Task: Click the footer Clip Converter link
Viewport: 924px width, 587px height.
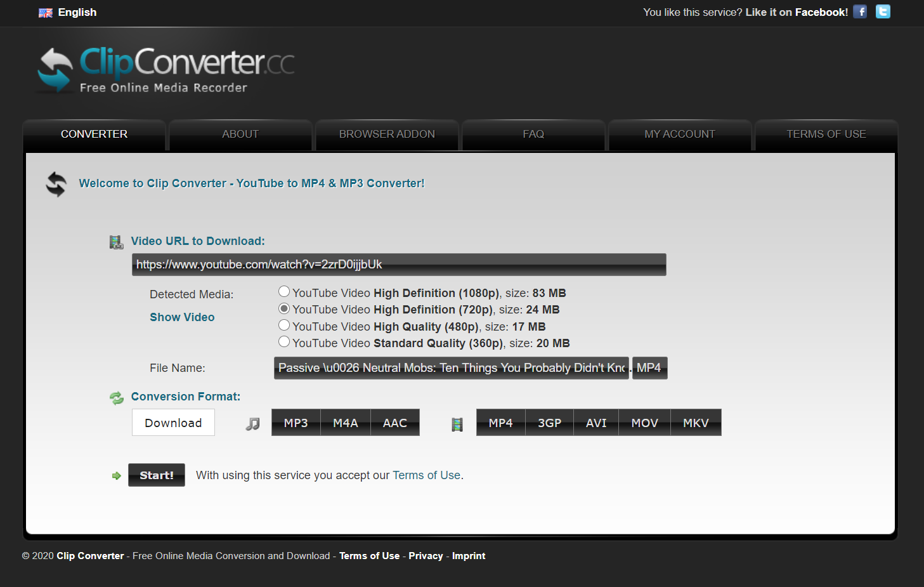Action: coord(90,556)
